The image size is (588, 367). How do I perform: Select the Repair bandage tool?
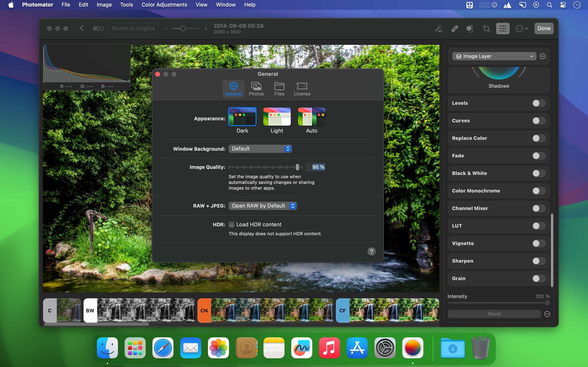(455, 29)
